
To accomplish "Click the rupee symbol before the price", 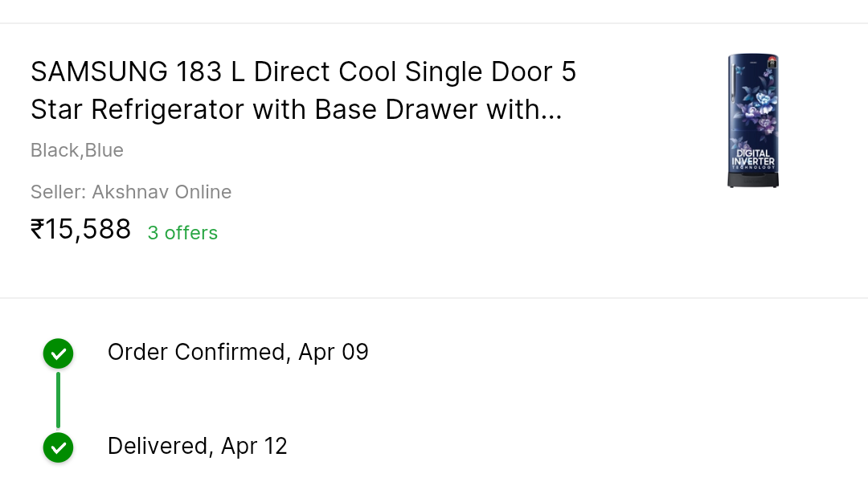I will (x=37, y=230).
